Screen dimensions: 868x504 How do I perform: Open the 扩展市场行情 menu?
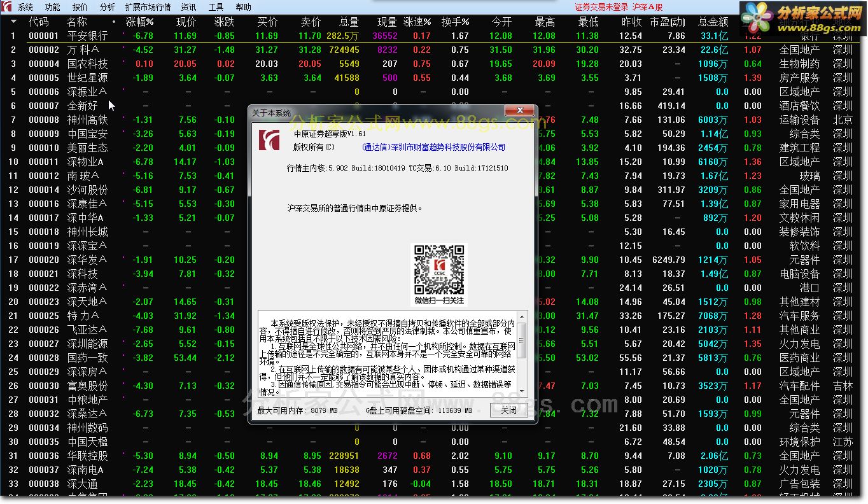(x=148, y=8)
